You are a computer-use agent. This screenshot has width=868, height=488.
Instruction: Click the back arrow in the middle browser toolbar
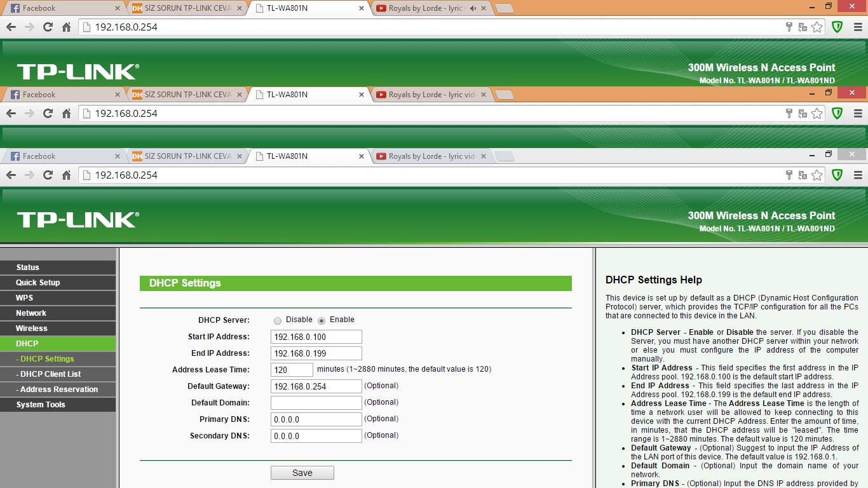pos(11,114)
